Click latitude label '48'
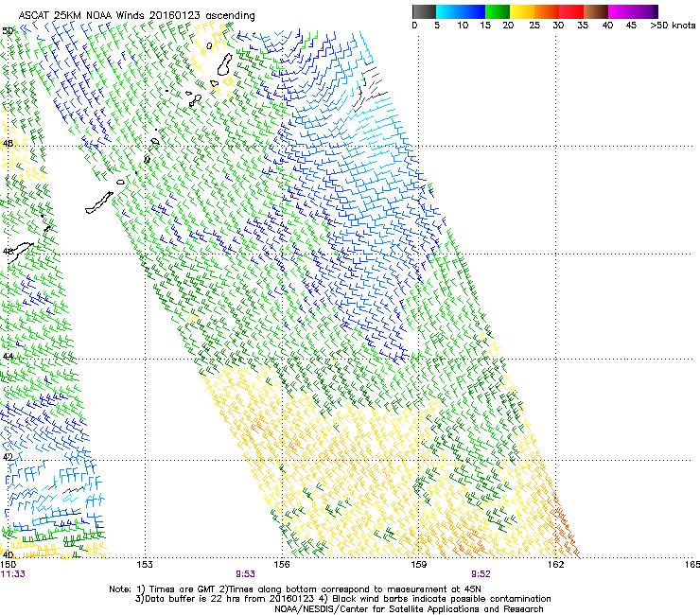Image resolution: width=700 pixels, height=615 pixels. 8,144
